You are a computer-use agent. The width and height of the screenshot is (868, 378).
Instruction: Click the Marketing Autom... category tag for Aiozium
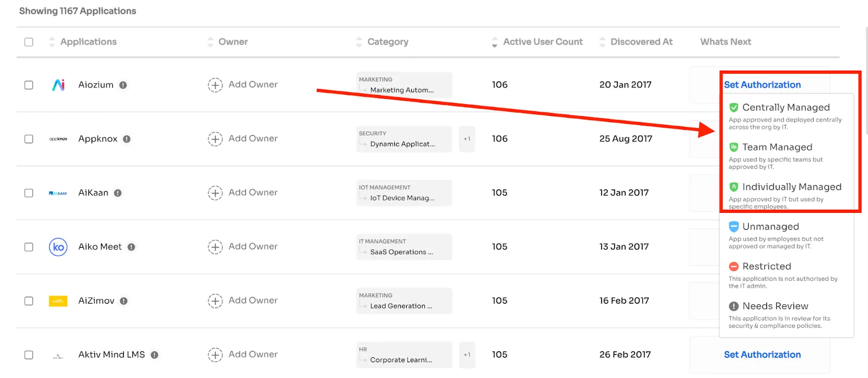click(x=404, y=85)
